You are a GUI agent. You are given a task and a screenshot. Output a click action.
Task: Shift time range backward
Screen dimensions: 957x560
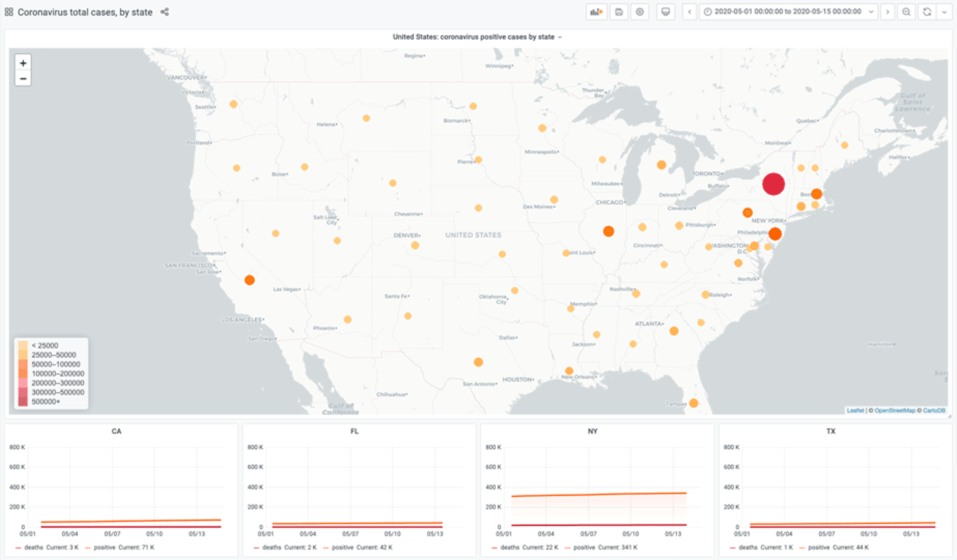(689, 12)
